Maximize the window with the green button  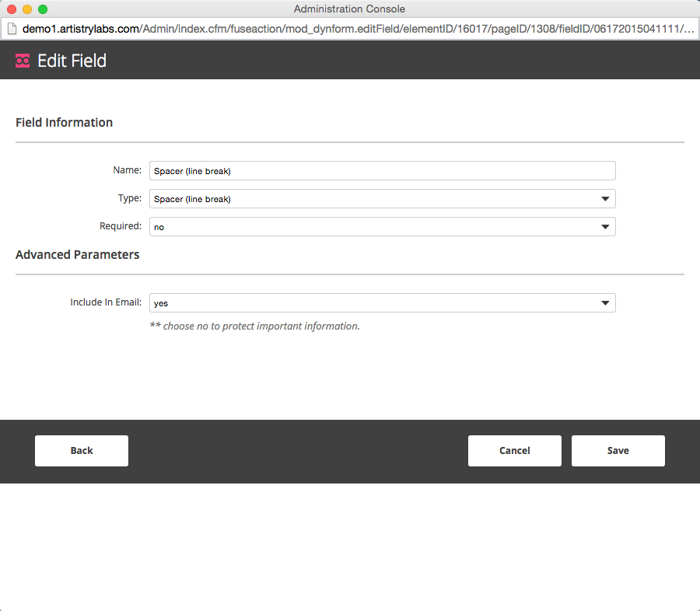click(x=43, y=9)
